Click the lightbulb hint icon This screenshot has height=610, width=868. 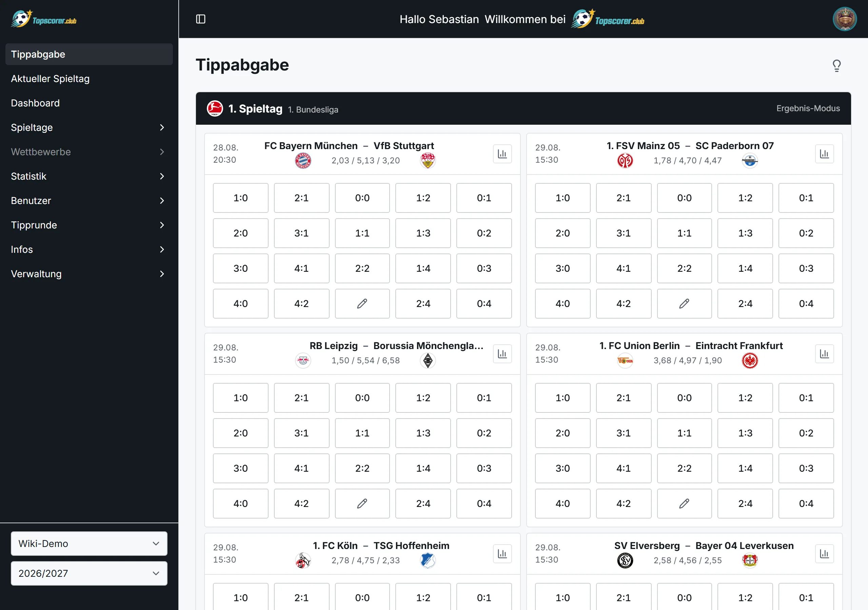[836, 66]
